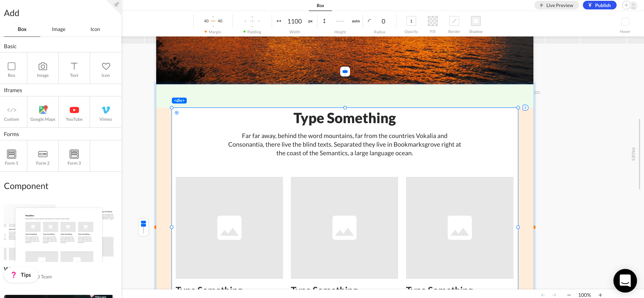The width and height of the screenshot is (644, 298).
Task: Click the Live Preview button
Action: pos(557,5)
